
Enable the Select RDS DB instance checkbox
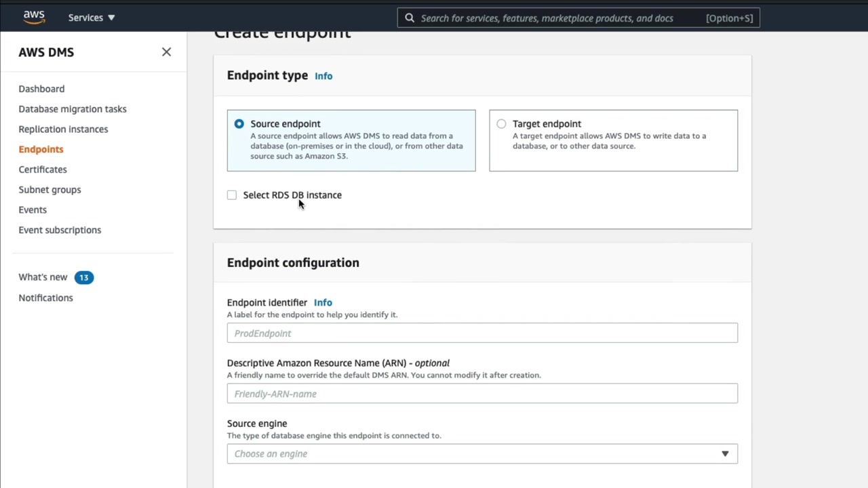(232, 195)
